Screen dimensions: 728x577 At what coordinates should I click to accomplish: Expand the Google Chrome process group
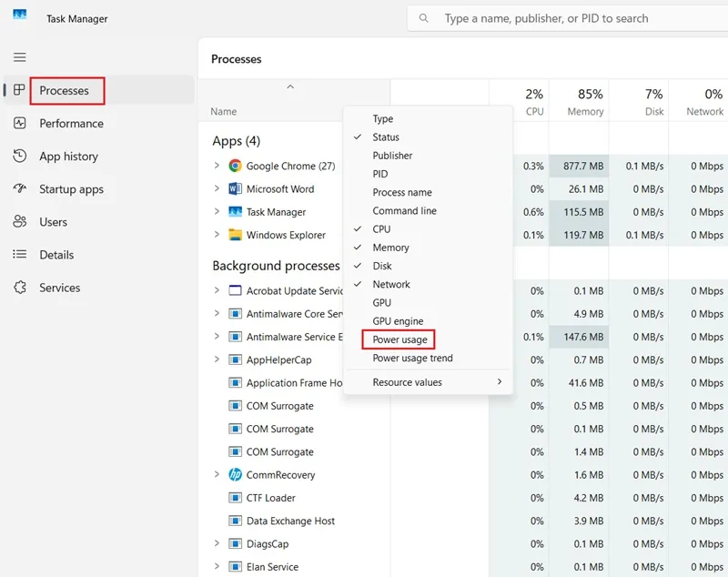217,166
